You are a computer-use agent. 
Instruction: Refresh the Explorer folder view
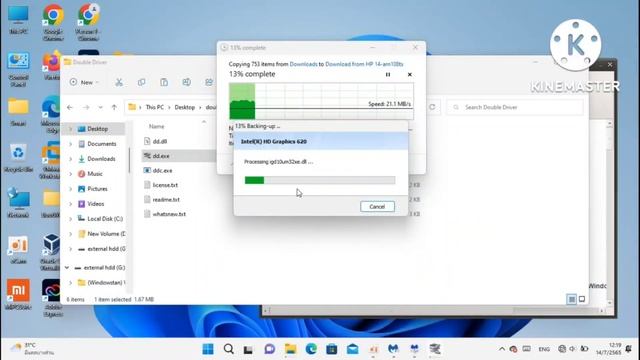[432, 107]
